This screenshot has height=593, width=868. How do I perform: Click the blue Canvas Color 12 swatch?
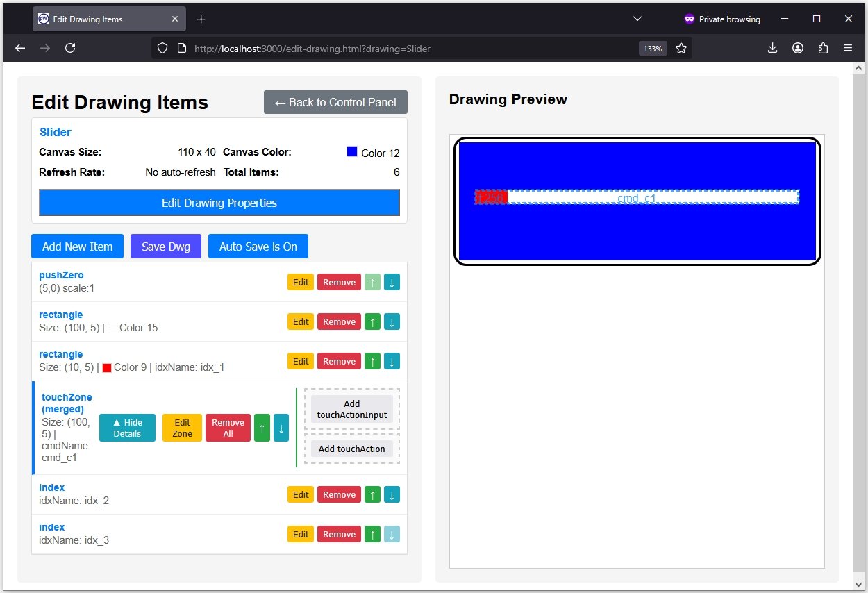click(352, 152)
